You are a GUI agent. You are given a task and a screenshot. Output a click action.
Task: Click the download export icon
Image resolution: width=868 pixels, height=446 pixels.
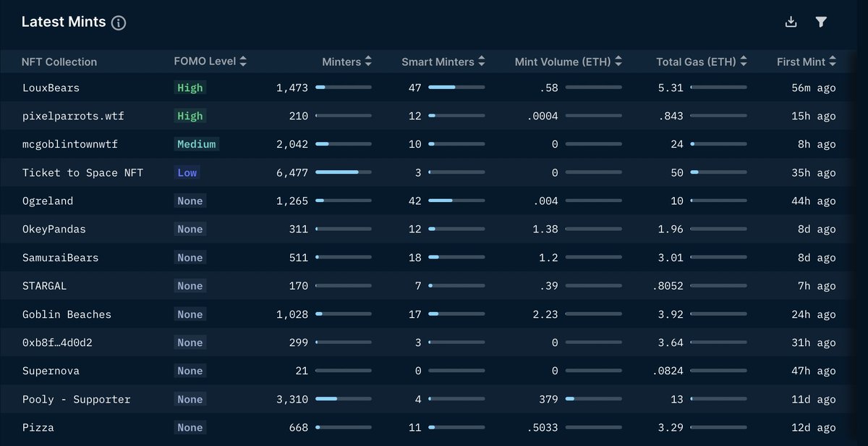pos(791,22)
